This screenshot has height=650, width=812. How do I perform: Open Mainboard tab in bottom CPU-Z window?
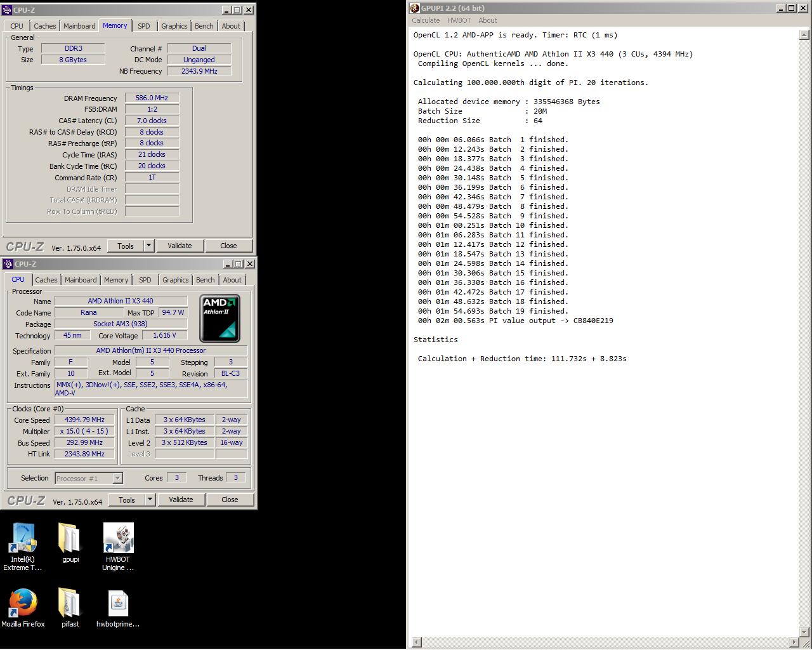pyautogui.click(x=81, y=280)
